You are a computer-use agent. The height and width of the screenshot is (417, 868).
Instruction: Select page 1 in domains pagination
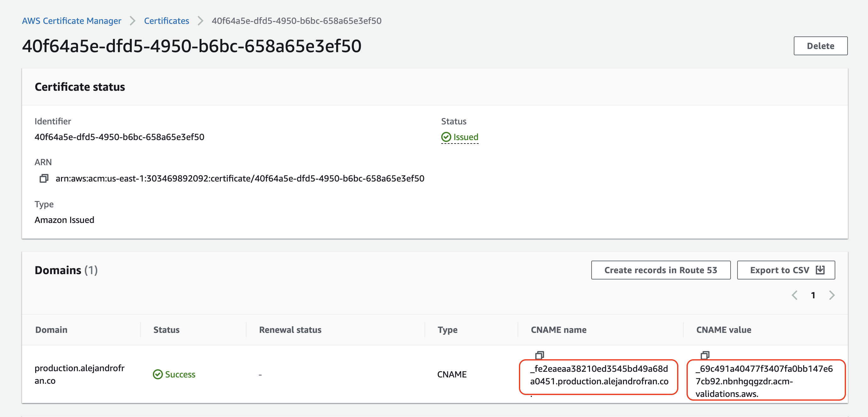813,295
